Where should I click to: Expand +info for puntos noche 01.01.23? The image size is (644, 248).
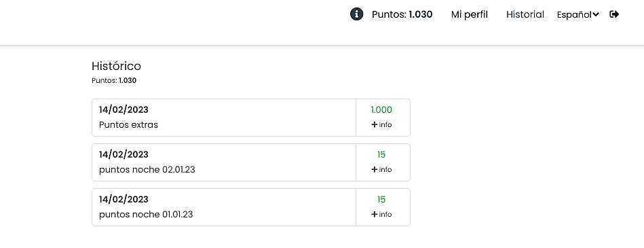coord(381,214)
